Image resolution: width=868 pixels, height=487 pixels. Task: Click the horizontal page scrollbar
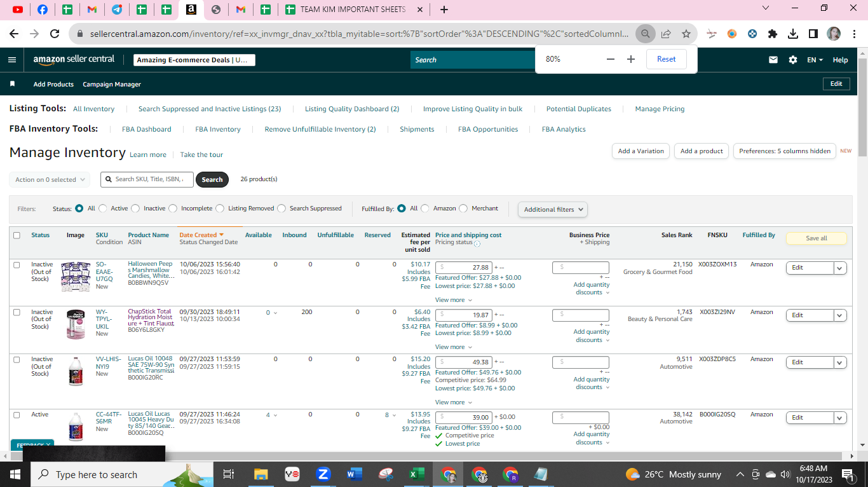pyautogui.click(x=426, y=456)
